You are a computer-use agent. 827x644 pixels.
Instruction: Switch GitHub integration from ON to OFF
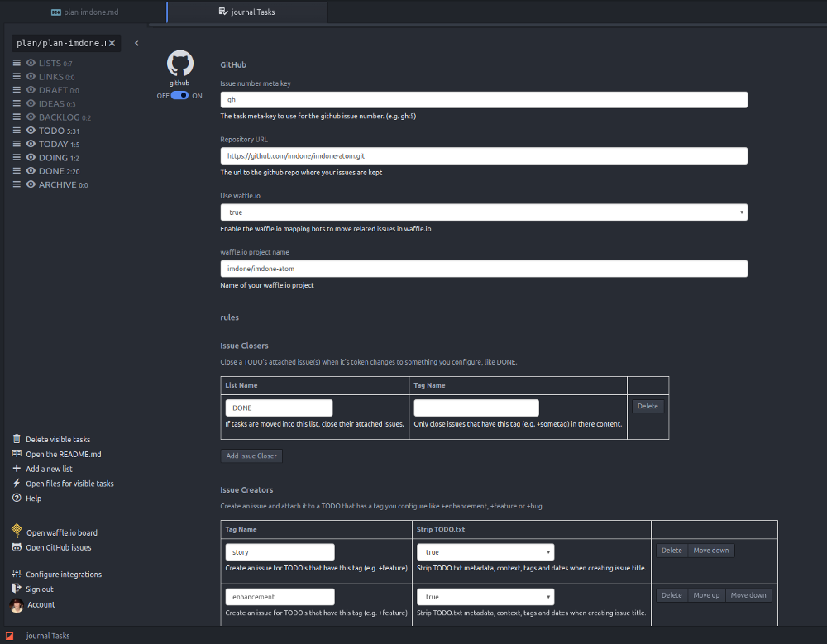pos(180,96)
